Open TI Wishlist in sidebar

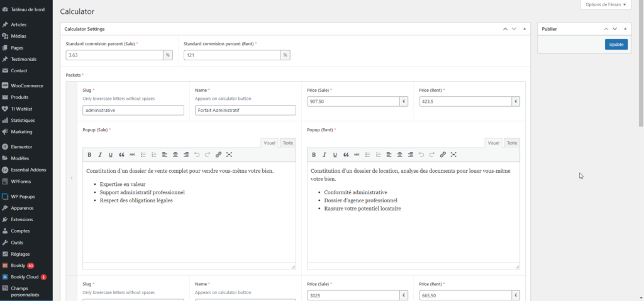(26, 109)
